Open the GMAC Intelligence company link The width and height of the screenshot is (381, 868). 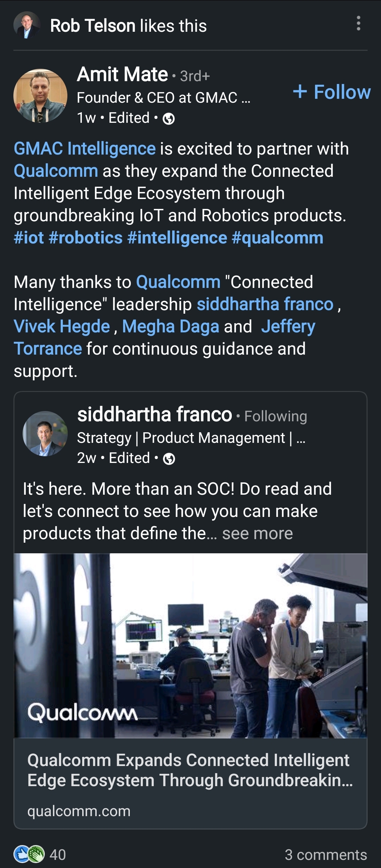[x=85, y=149]
